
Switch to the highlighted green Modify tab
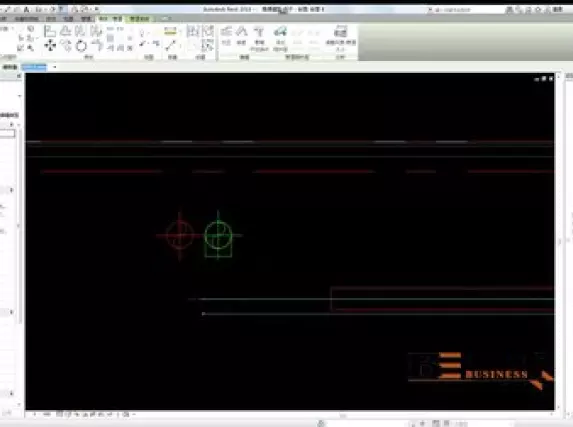click(139, 18)
